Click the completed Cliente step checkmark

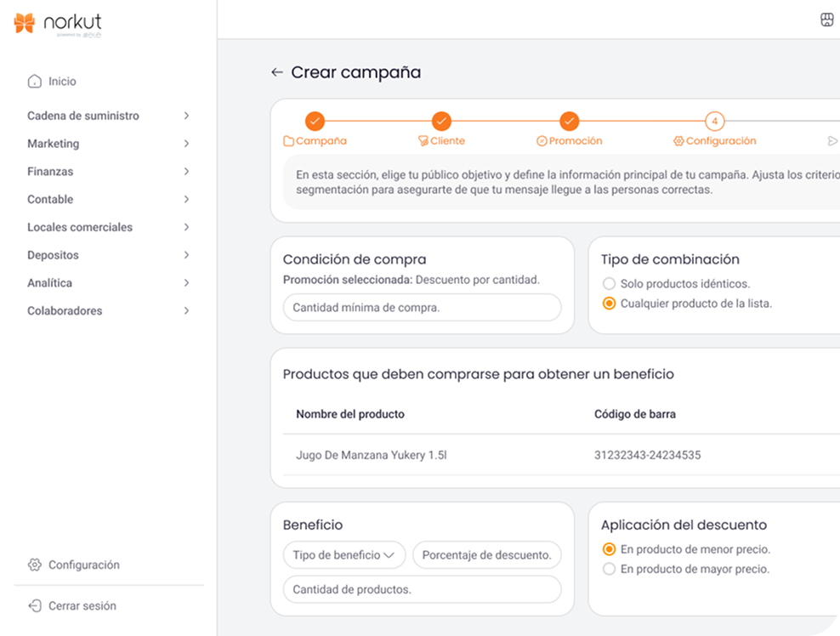point(441,121)
